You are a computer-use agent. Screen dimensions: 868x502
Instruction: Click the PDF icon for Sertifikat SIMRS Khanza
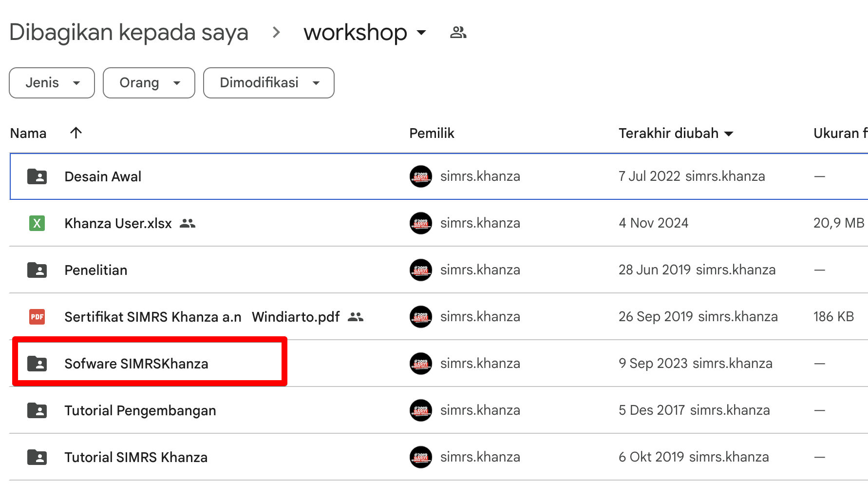[x=37, y=317]
